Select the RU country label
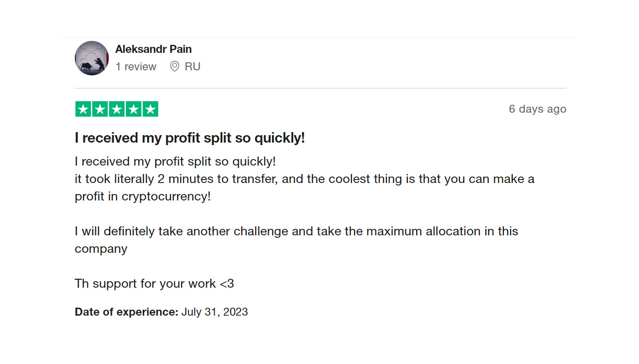This screenshot has width=639, height=364. coord(192,66)
